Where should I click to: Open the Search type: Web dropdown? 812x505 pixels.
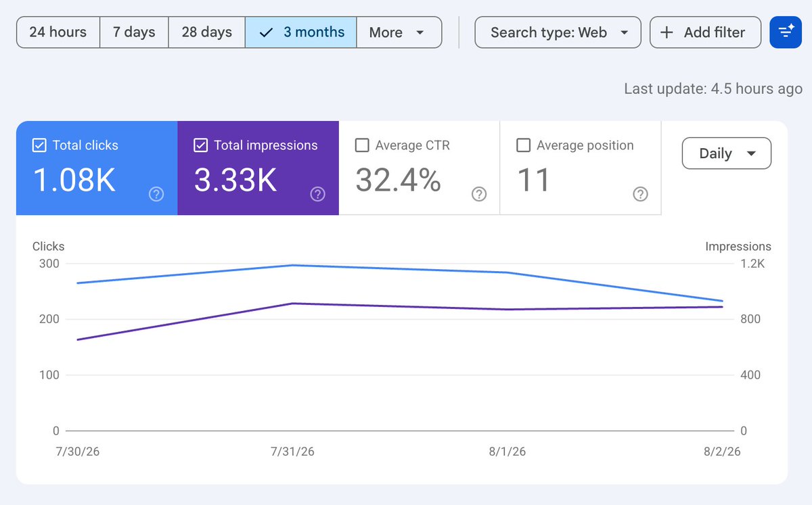tap(558, 32)
